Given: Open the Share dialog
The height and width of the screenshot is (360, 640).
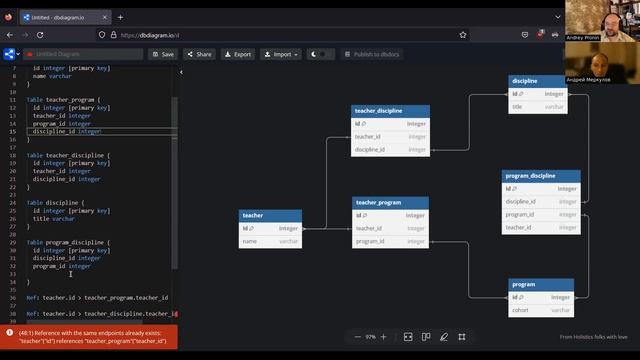Looking at the screenshot, I should [x=200, y=54].
